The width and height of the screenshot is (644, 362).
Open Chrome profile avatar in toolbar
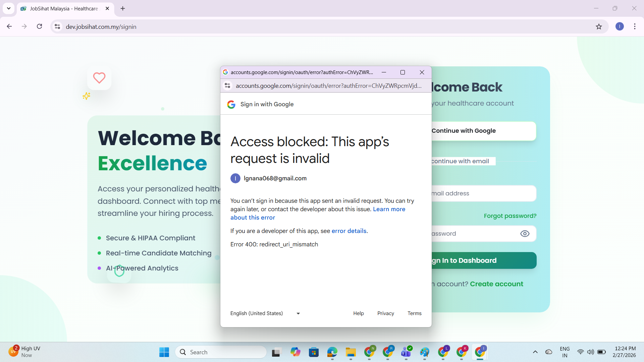coord(620,26)
